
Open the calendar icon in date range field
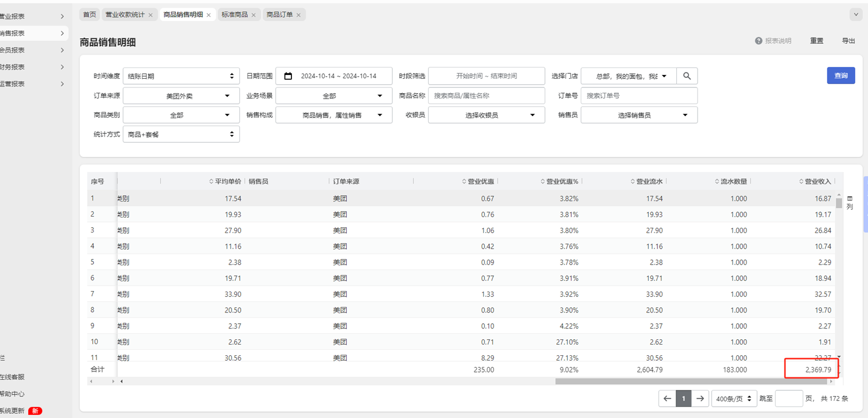(x=288, y=76)
